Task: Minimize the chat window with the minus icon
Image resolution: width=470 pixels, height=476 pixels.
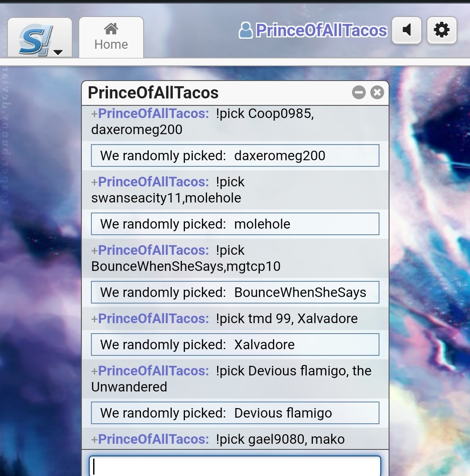Action: (359, 92)
